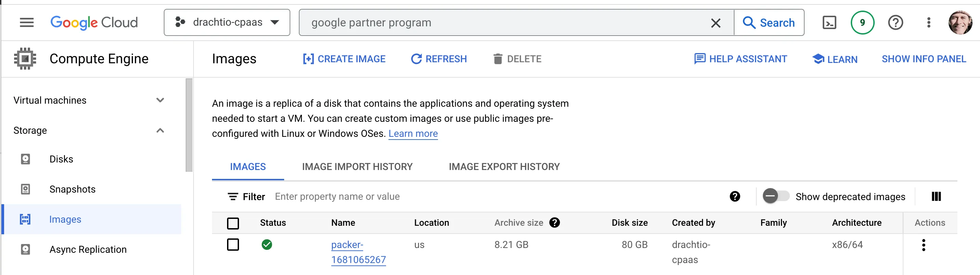Sort by Name column header

tap(343, 223)
